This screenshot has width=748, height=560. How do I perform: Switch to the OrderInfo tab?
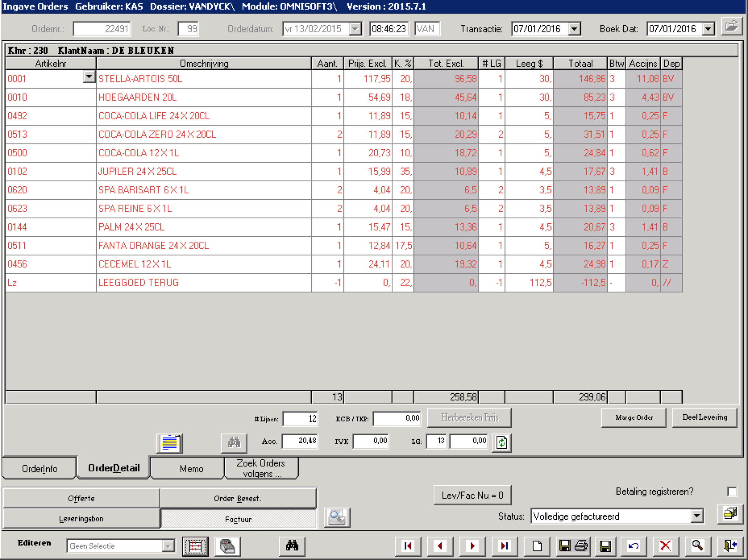coord(40,468)
